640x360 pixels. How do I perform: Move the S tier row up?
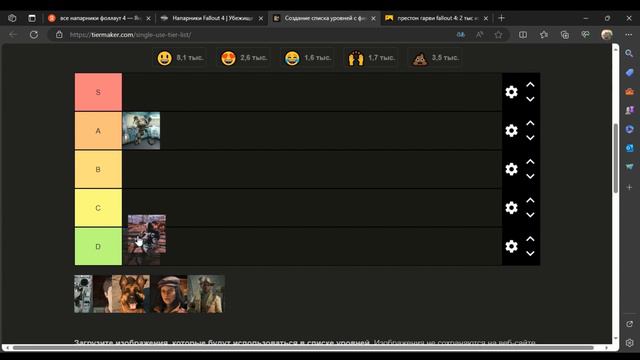(530, 85)
